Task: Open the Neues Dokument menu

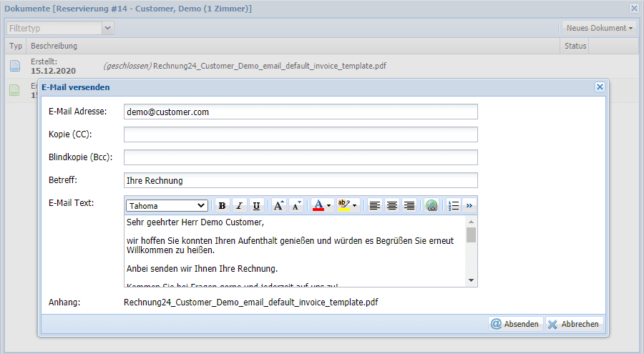Action: 599,28
